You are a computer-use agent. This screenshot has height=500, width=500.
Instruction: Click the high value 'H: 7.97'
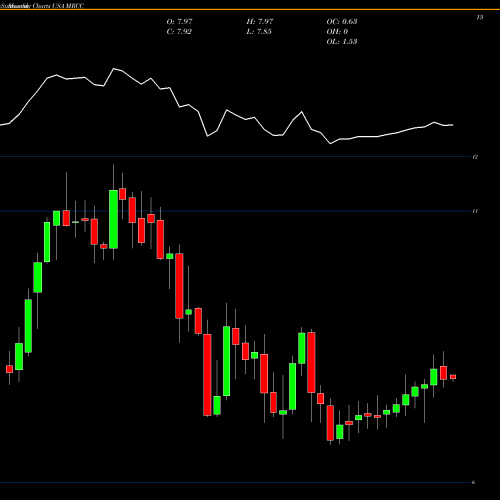tap(260, 21)
